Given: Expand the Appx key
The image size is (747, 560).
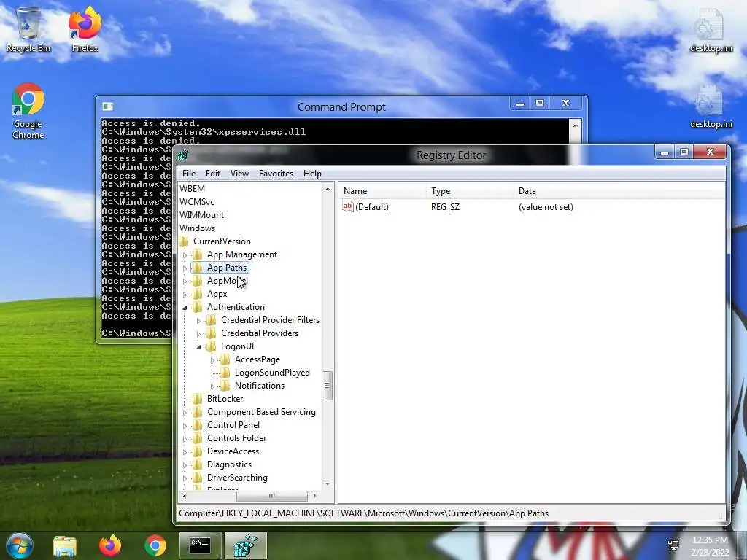Looking at the screenshot, I should point(185,295).
